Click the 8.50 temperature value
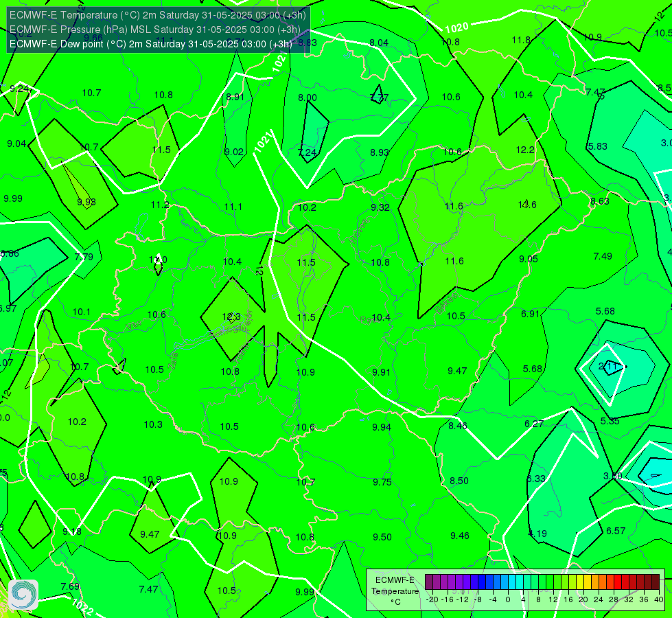672x618 pixels. pyautogui.click(x=459, y=481)
